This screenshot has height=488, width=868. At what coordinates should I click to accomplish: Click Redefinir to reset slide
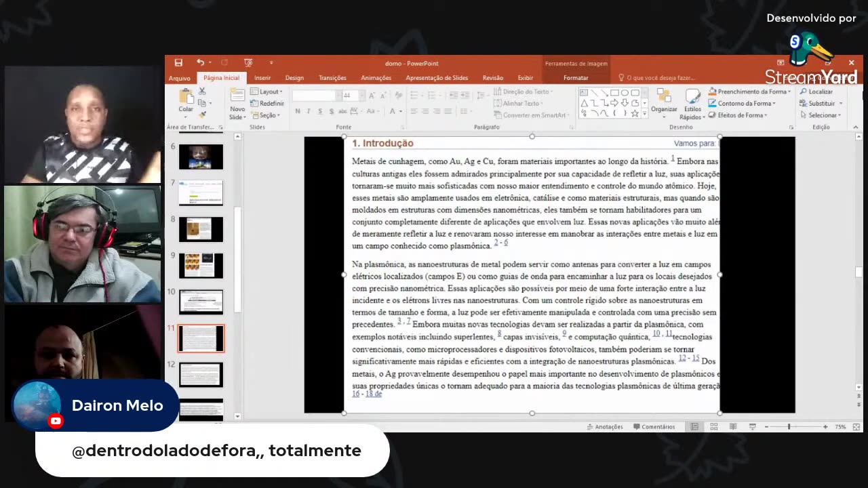point(267,103)
